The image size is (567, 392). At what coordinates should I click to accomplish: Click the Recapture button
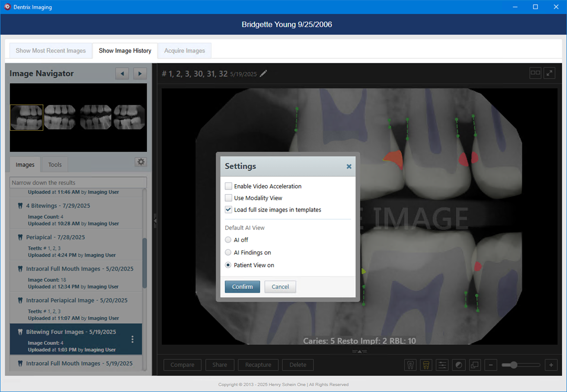(258, 365)
